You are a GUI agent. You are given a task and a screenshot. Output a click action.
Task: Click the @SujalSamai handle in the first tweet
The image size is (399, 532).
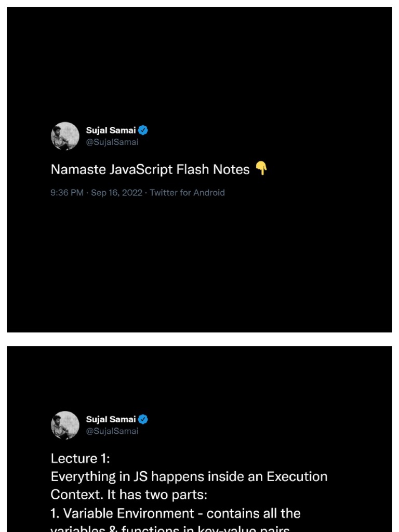tap(112, 142)
